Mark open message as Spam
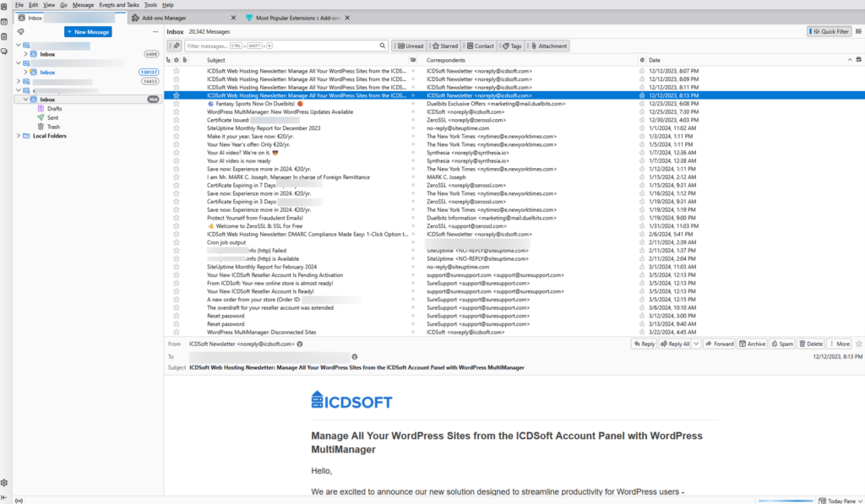Screen dimensions: 865x504 click(x=782, y=344)
